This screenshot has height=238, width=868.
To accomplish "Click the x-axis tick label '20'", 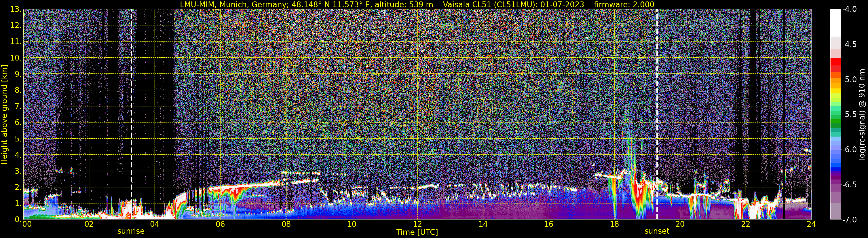I will point(680,224).
